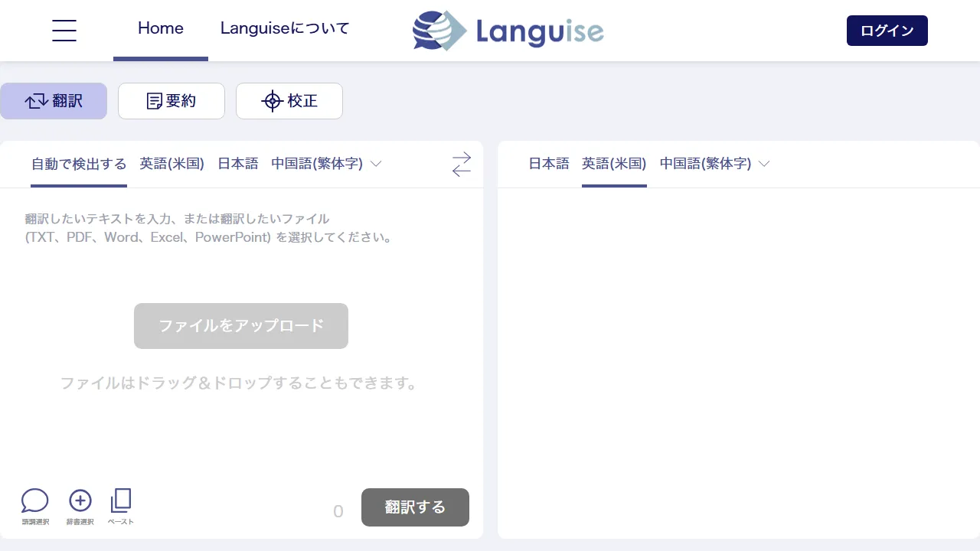Expand the source language dropdown chevron
The width and height of the screenshot is (980, 551).
[375, 163]
